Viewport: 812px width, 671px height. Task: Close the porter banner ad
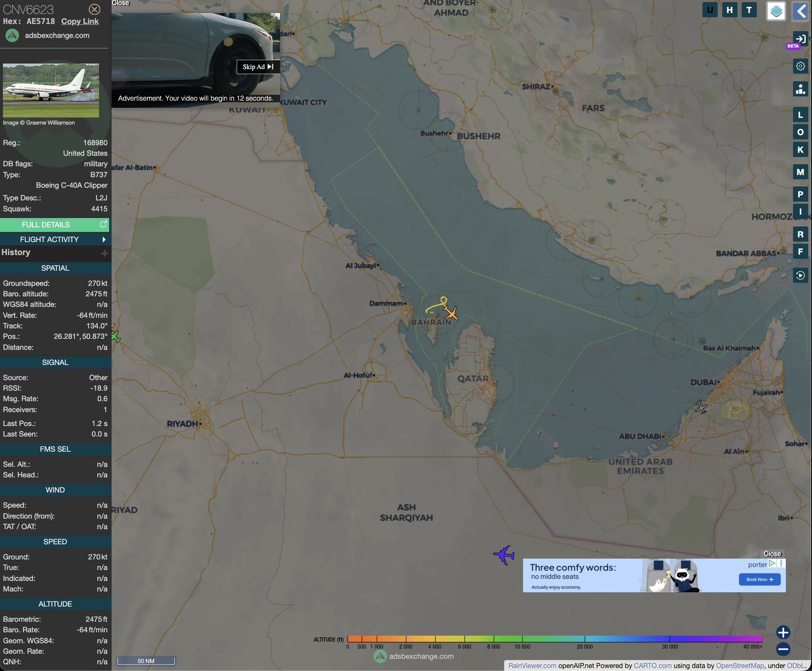click(x=772, y=554)
